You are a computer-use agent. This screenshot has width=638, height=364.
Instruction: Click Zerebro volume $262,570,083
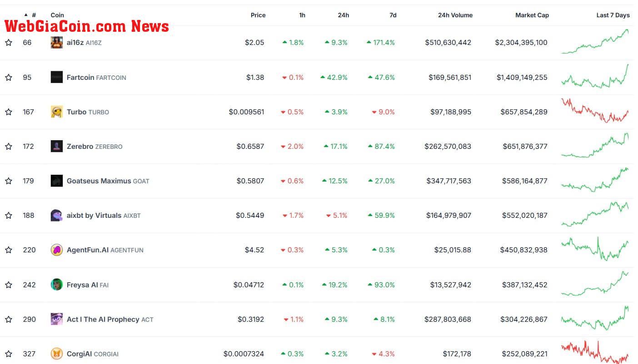click(x=448, y=147)
